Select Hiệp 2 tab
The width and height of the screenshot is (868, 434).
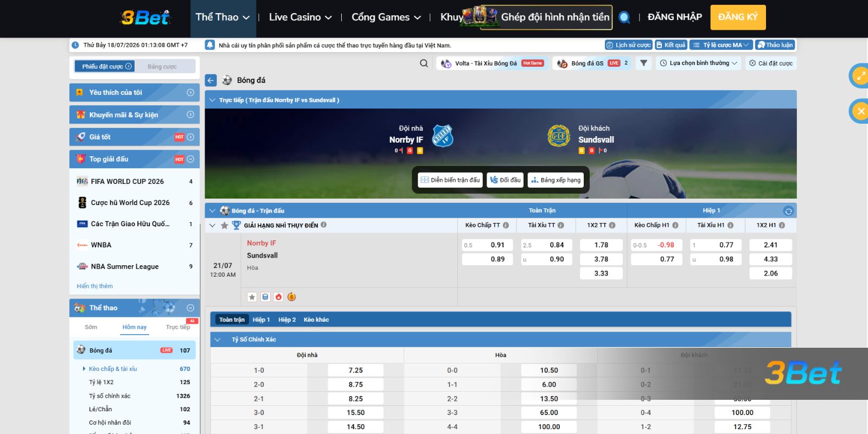[x=287, y=320]
